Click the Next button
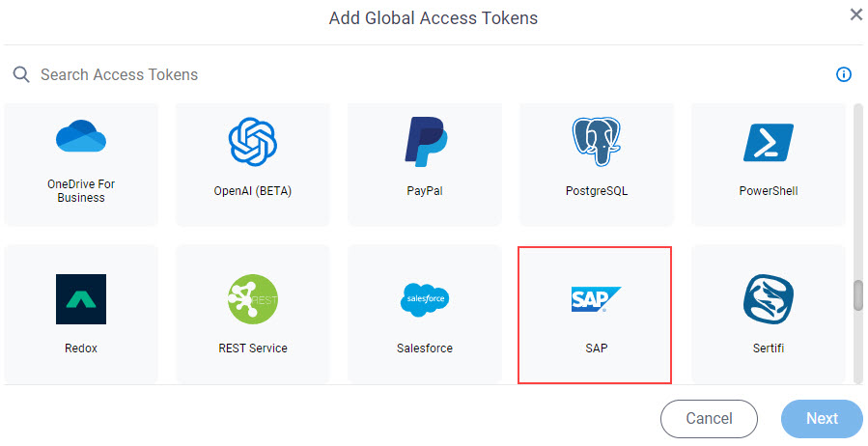 click(x=822, y=418)
